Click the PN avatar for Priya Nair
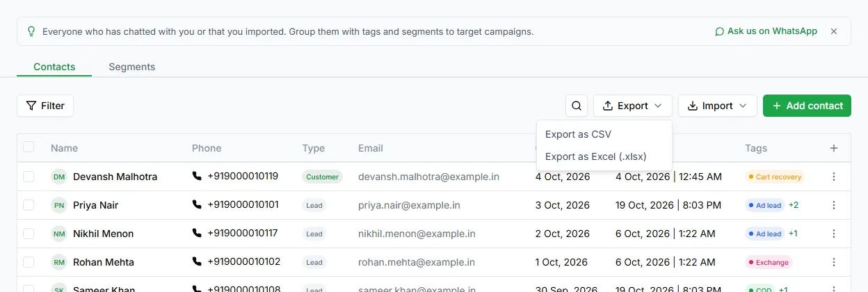The width and height of the screenshot is (868, 292). pyautogui.click(x=59, y=205)
